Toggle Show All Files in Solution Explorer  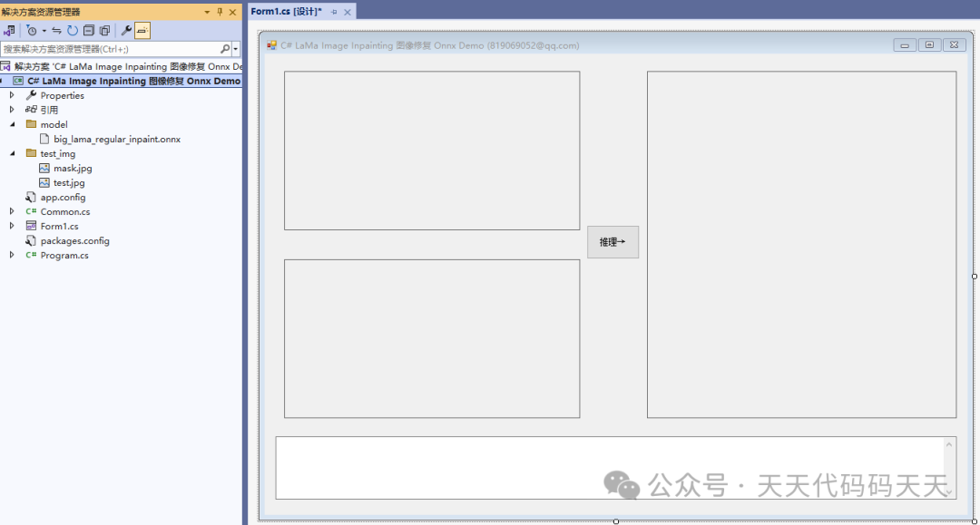(103, 30)
